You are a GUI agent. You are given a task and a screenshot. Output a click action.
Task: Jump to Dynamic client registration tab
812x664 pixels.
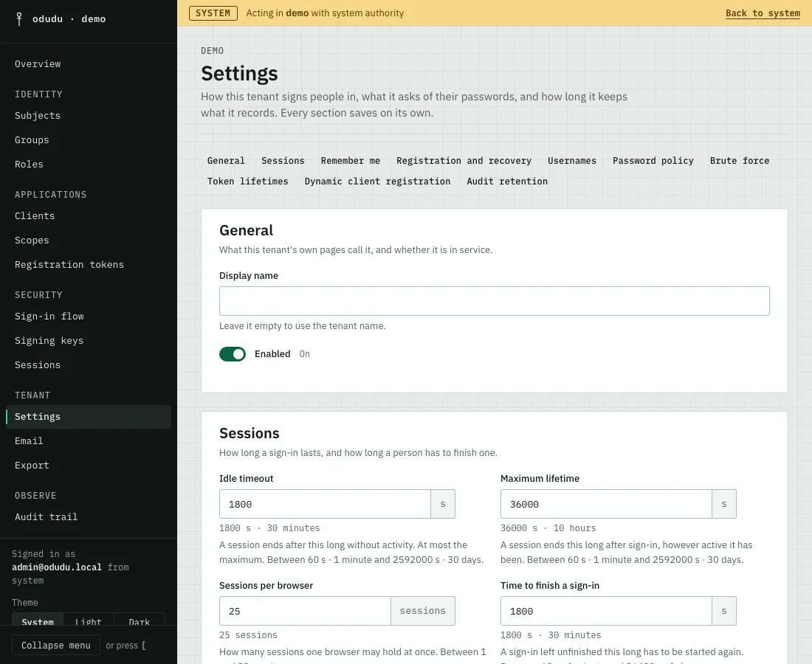coord(377,181)
